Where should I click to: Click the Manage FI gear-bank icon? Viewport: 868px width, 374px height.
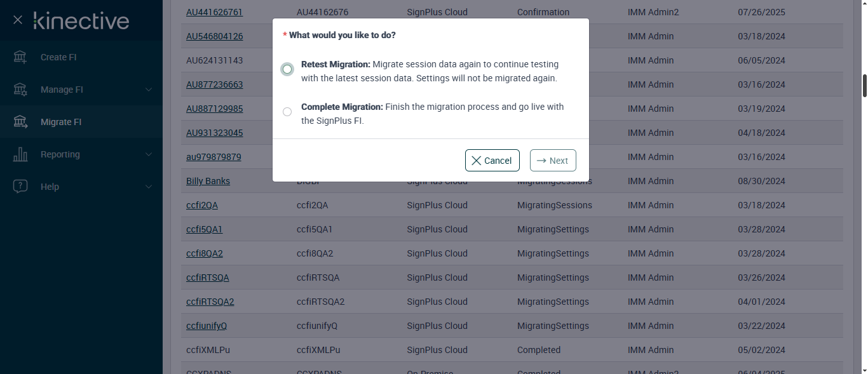click(x=20, y=90)
